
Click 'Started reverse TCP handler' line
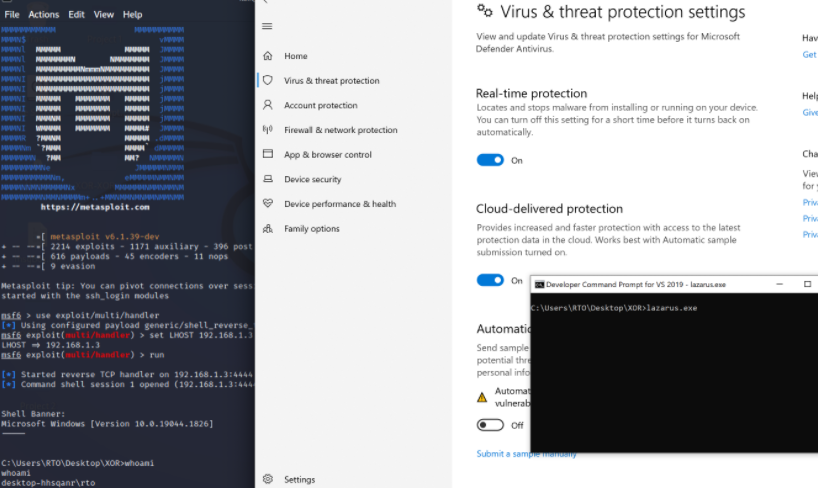coord(127,374)
